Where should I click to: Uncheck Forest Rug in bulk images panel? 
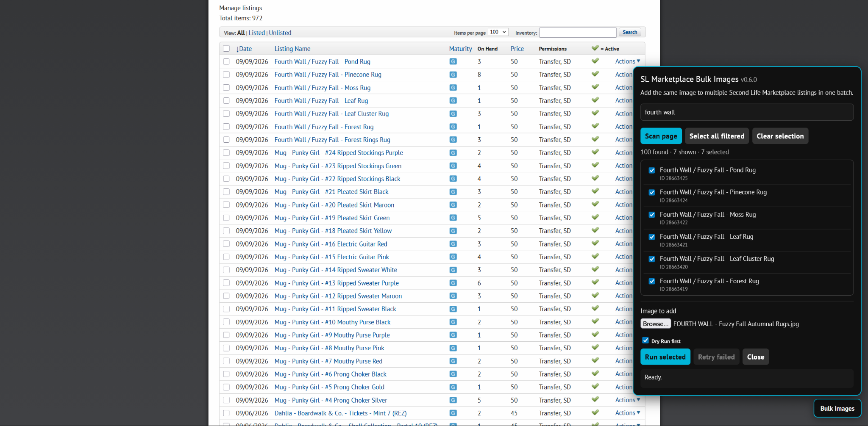pos(652,281)
